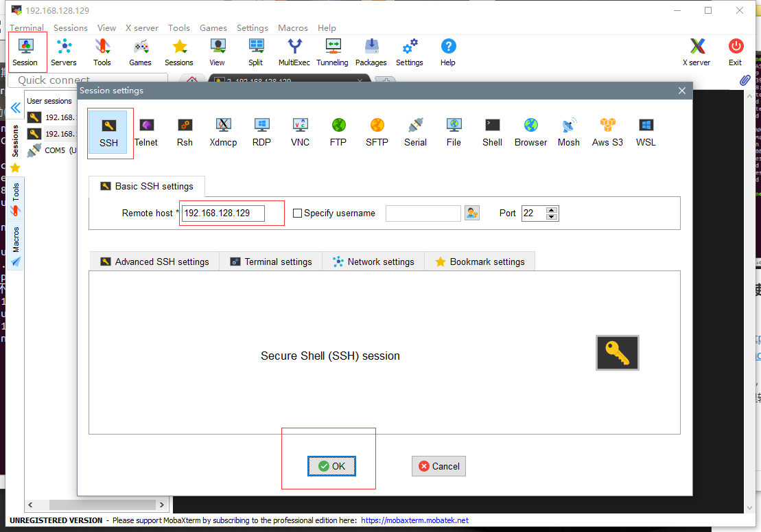This screenshot has width=761, height=532.
Task: Switch to the Terminal settings tab
Action: (x=271, y=262)
